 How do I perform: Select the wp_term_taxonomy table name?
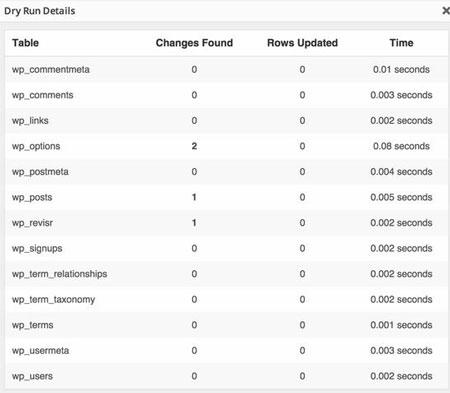(x=54, y=300)
